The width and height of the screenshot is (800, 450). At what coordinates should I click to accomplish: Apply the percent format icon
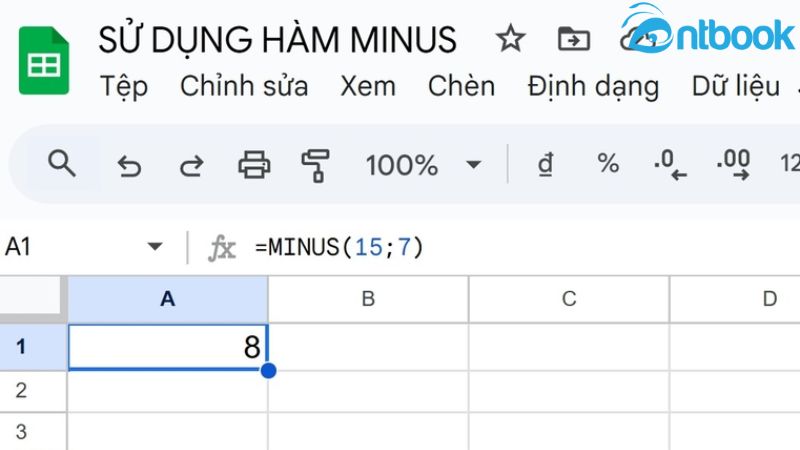608,164
